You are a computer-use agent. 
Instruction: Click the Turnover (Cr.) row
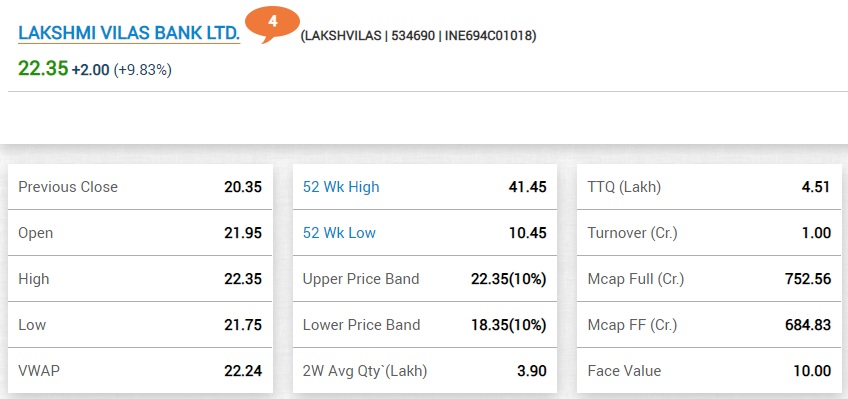point(712,233)
